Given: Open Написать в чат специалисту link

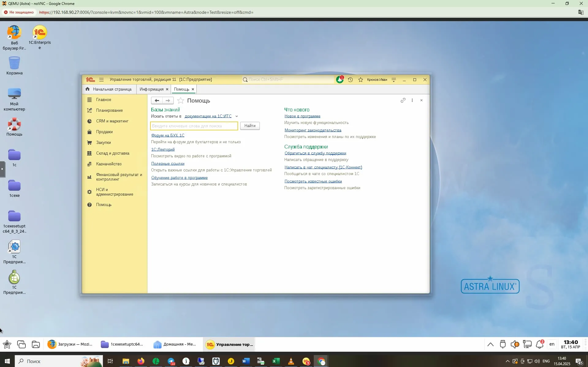Looking at the screenshot, I should 323,167.
